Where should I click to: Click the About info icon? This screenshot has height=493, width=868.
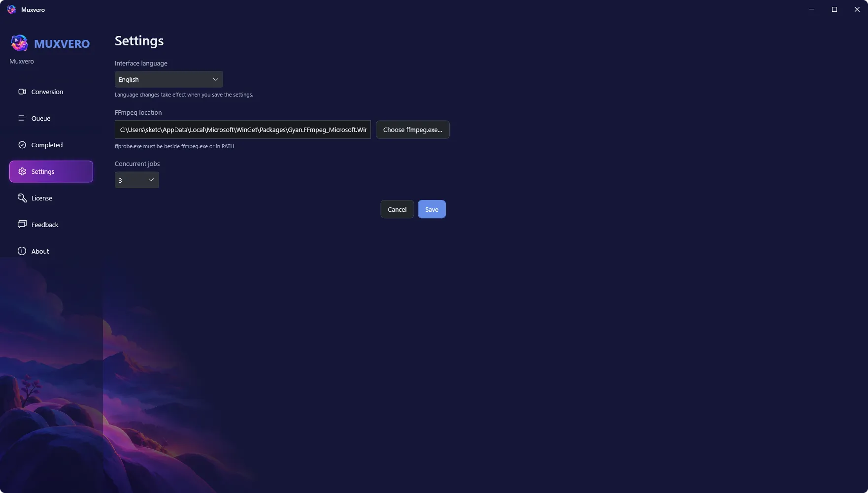(22, 251)
